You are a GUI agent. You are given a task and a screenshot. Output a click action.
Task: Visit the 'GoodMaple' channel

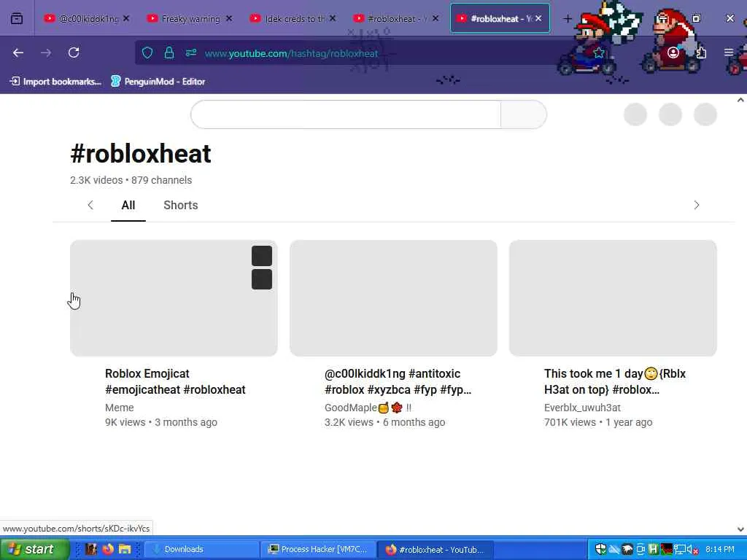tap(368, 408)
